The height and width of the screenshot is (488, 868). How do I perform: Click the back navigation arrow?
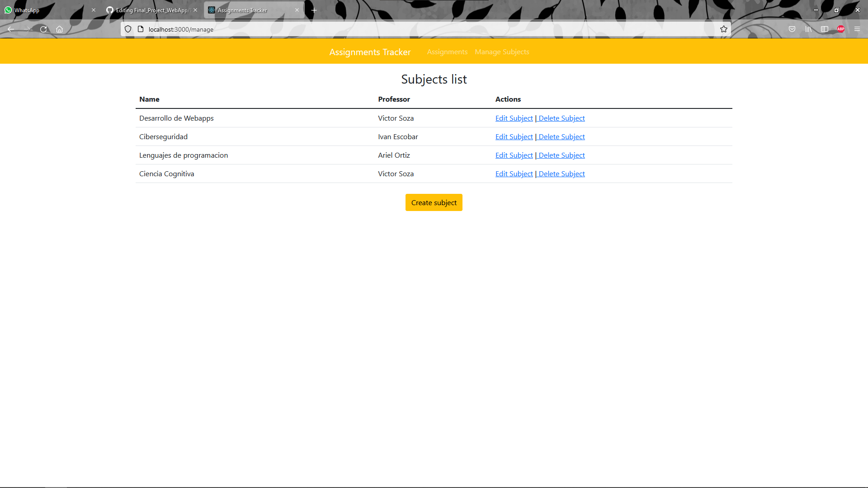tap(11, 29)
